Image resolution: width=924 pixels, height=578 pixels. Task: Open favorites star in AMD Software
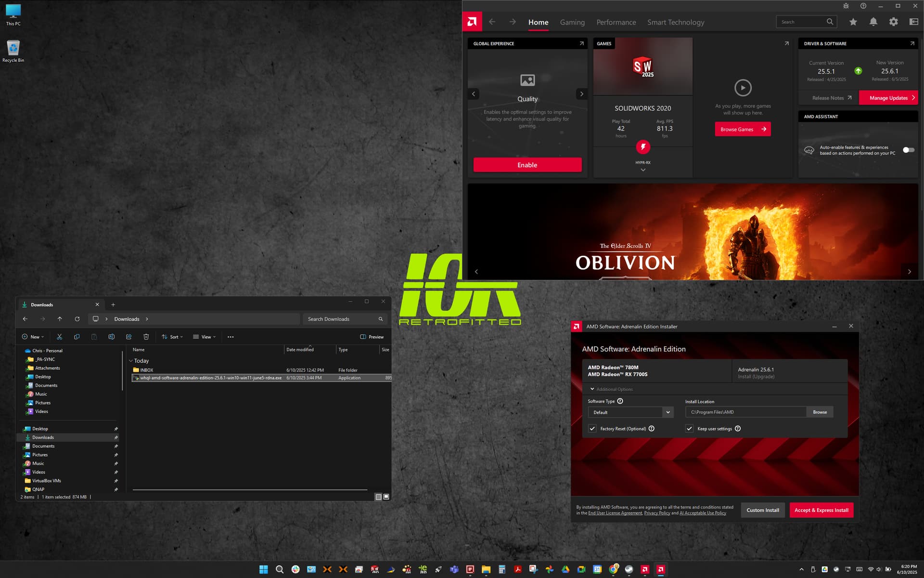853,22
